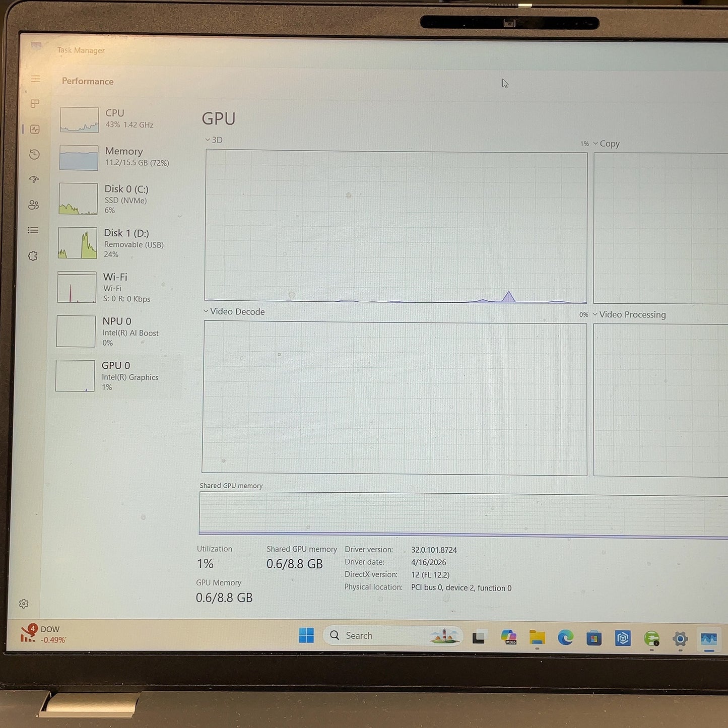
Task: Click the Shared GPU memory 0.6/8.8 GB value
Action: [295, 564]
